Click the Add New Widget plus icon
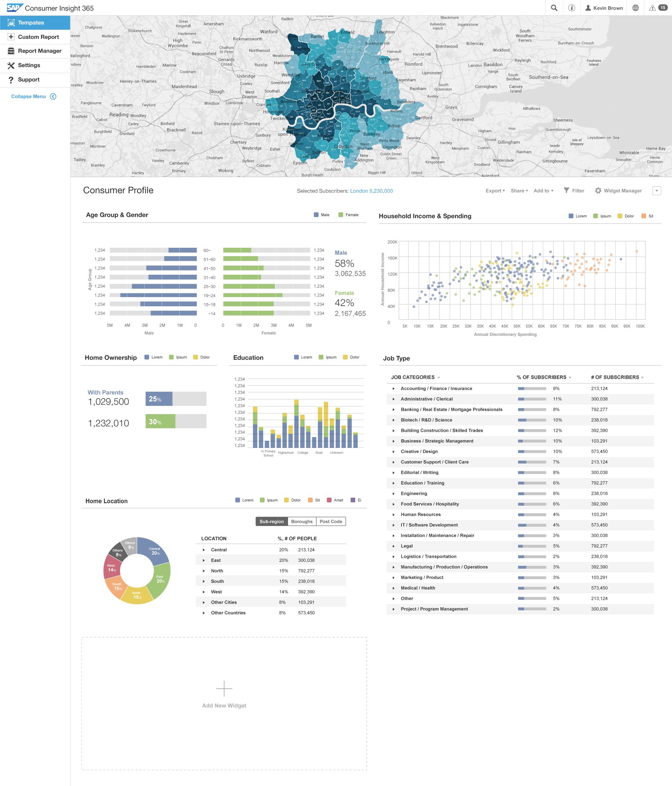Viewport: 672px width, 786px height. (x=224, y=688)
